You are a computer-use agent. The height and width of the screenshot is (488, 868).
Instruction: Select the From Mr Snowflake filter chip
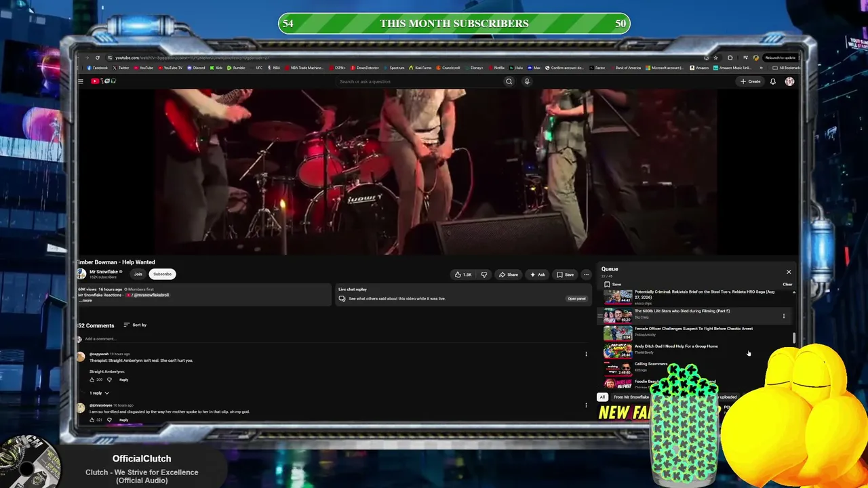tap(631, 397)
